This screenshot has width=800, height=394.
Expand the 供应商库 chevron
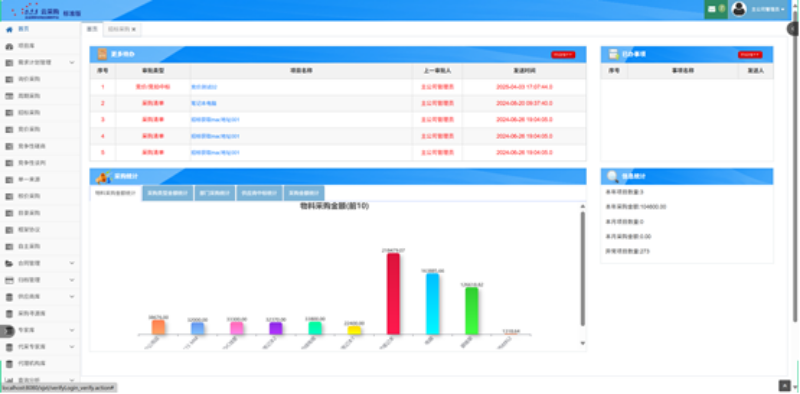pyautogui.click(x=72, y=297)
